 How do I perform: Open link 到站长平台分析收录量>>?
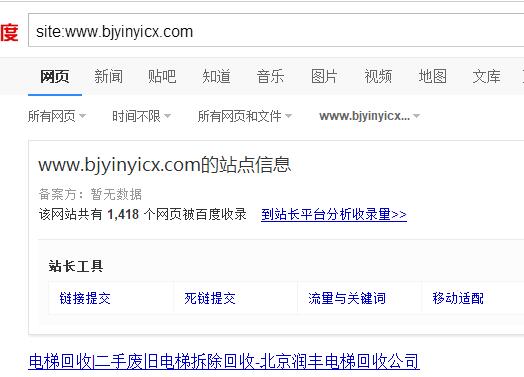[x=334, y=215]
